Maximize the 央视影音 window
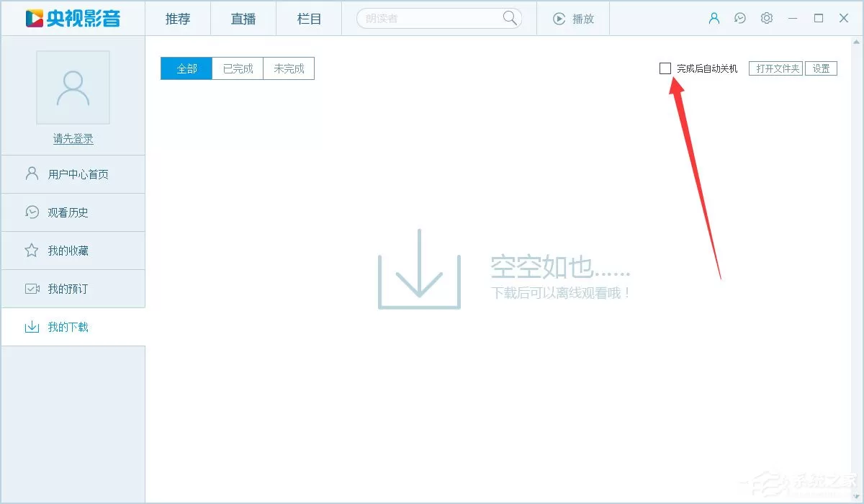864x504 pixels. tap(819, 19)
